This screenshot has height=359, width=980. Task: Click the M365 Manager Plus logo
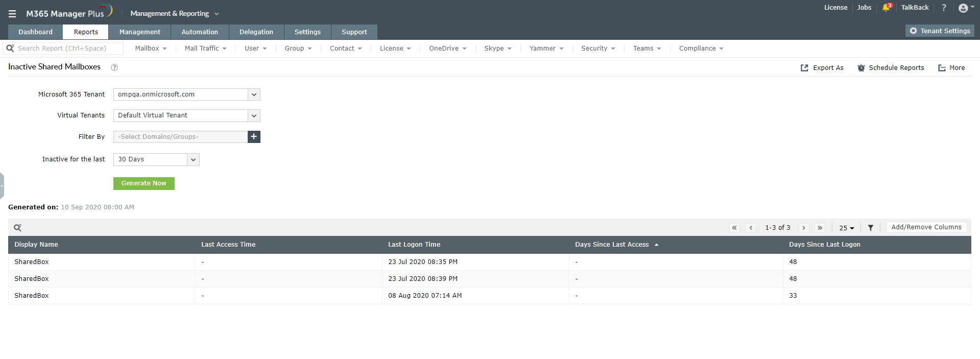(69, 12)
